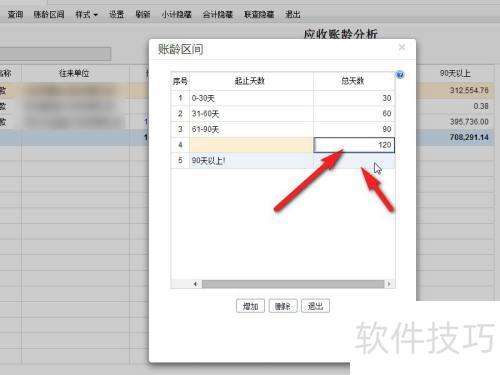Click the 总天数 cell showing 60
500x375 pixels.
(354, 114)
